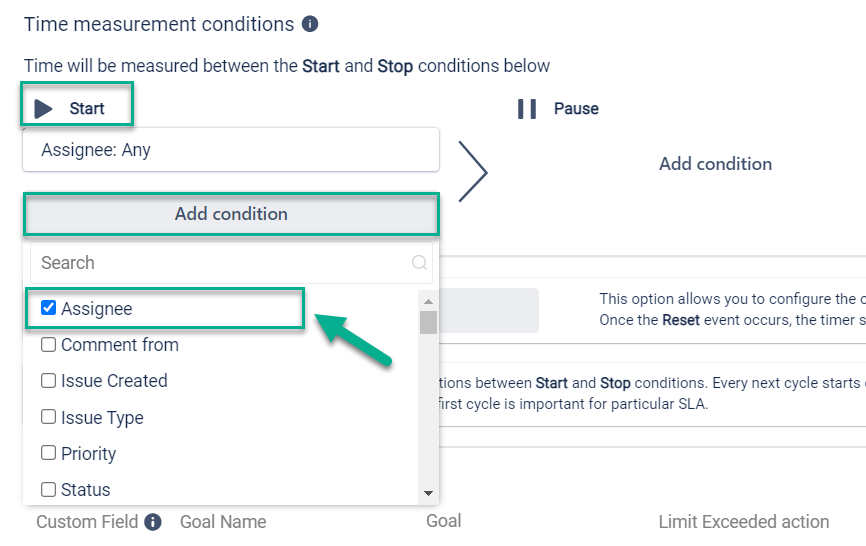Click the Assignee: Any condition field
Screen dimensions: 866x546
tap(231, 150)
